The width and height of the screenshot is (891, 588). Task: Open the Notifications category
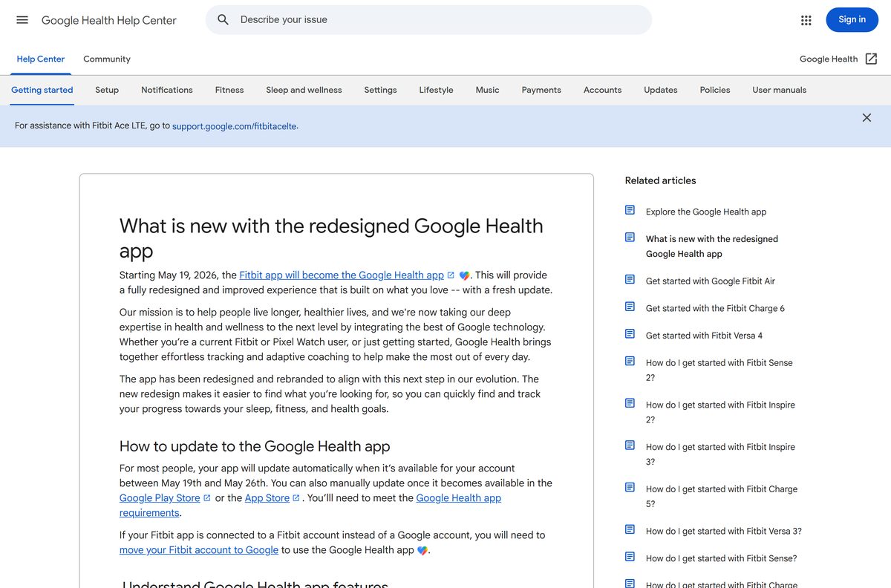coord(167,90)
